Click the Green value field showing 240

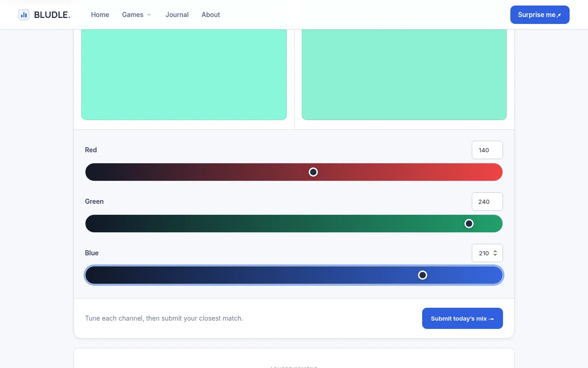click(487, 201)
